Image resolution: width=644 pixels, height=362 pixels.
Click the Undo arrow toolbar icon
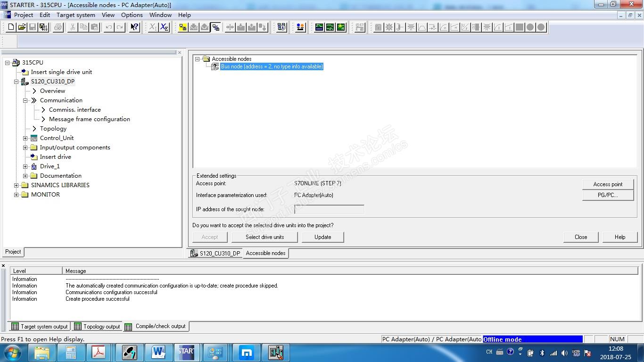pyautogui.click(x=109, y=27)
